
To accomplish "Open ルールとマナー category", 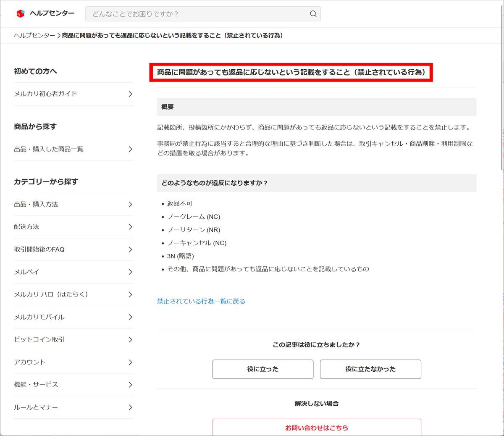I will (x=73, y=407).
